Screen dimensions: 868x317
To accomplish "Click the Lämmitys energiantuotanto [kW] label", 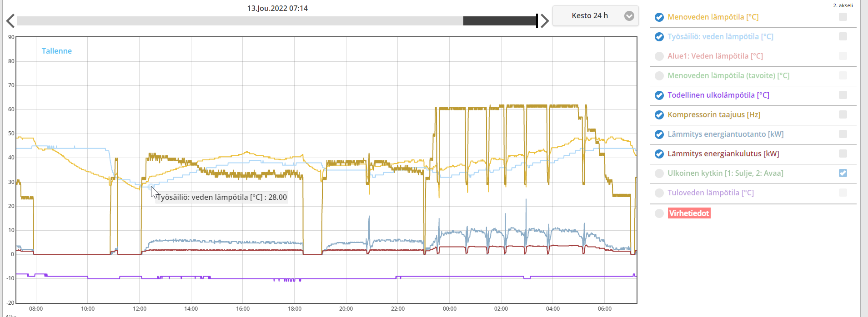I will click(725, 134).
